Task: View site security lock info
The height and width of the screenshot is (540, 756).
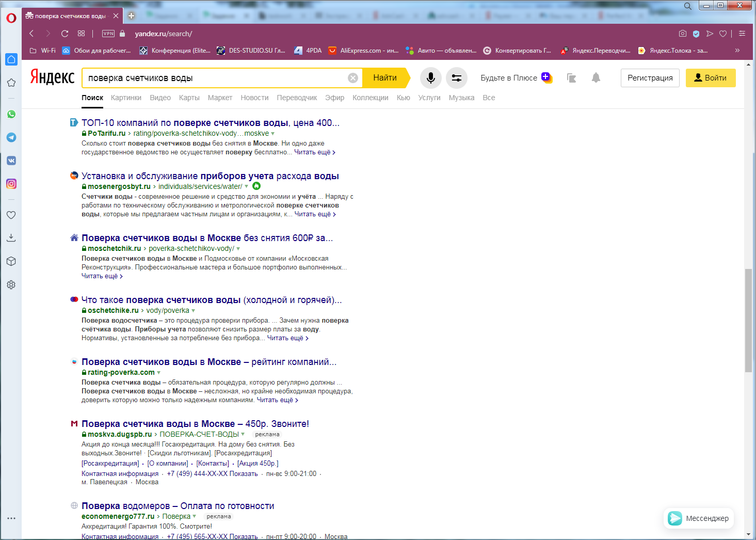Action: [122, 34]
